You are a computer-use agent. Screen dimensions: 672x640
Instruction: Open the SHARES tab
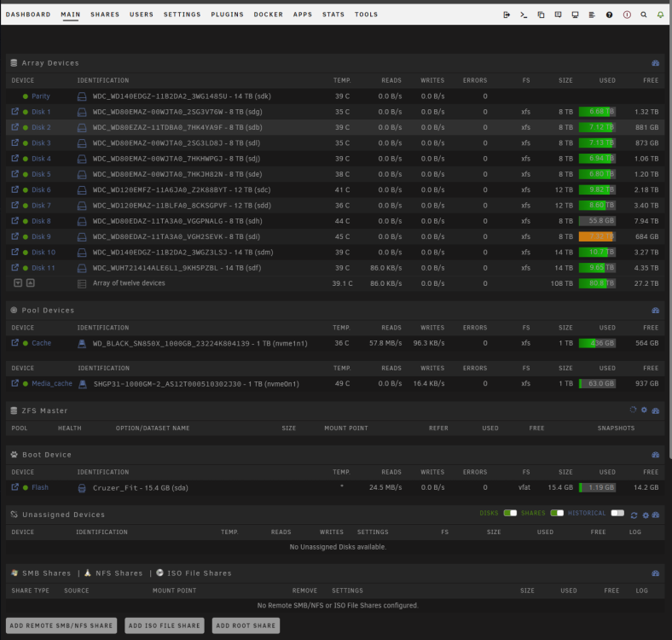(105, 15)
